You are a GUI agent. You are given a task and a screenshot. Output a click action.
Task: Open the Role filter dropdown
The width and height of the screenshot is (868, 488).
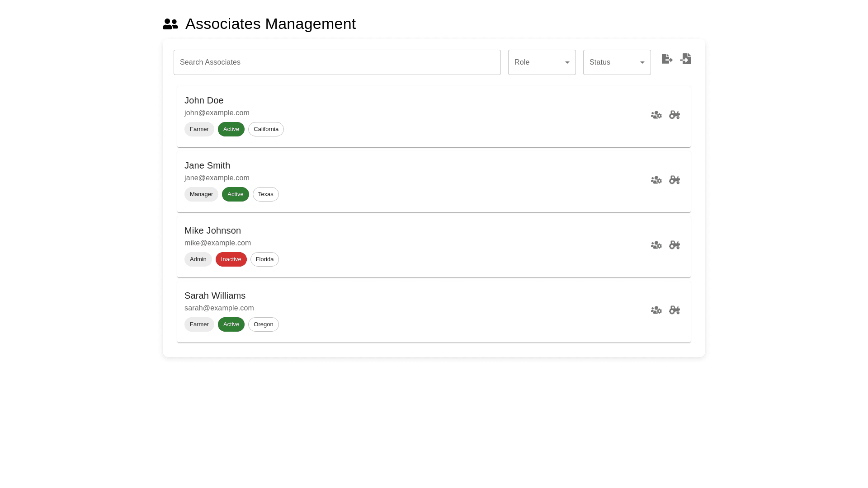[542, 62]
